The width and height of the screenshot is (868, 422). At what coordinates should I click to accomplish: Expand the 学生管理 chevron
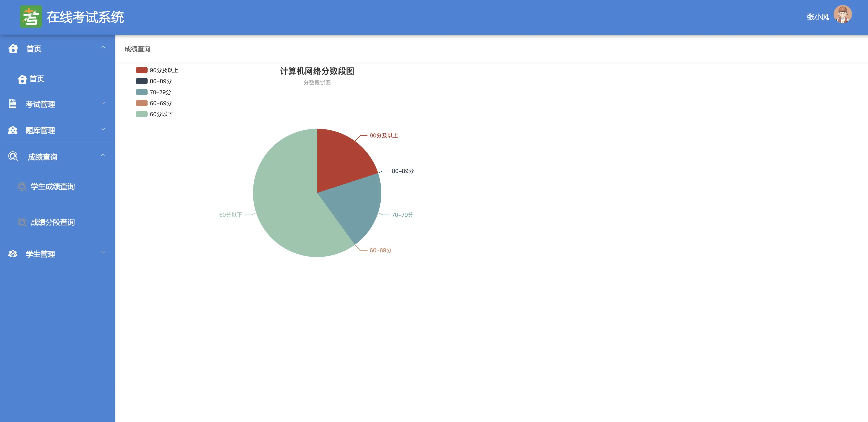click(x=103, y=253)
